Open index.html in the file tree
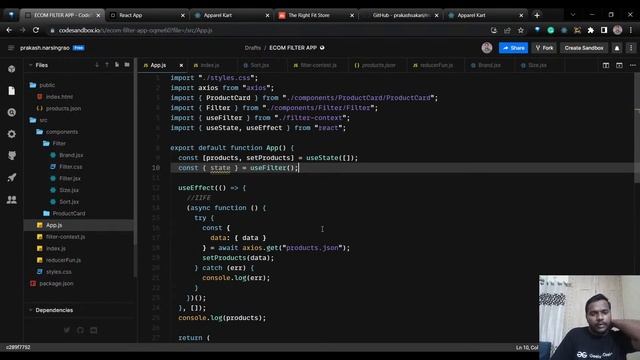This screenshot has width=640, height=360. 59,97
